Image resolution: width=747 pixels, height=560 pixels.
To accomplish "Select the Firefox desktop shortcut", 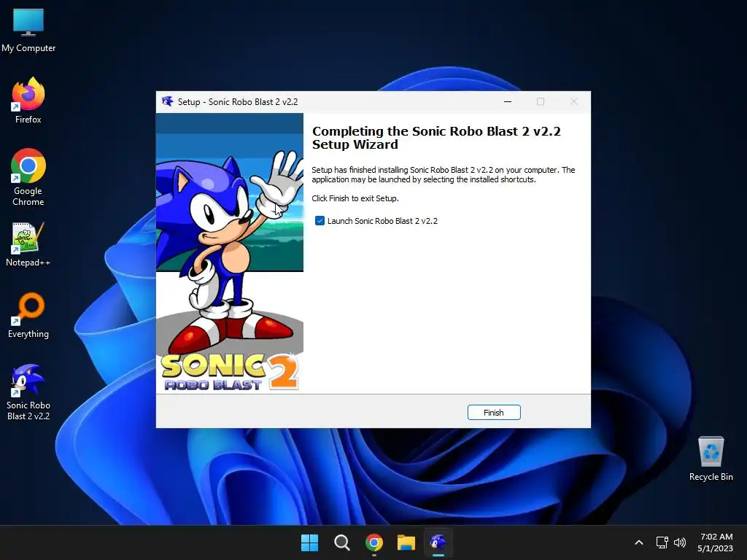I will (28, 101).
